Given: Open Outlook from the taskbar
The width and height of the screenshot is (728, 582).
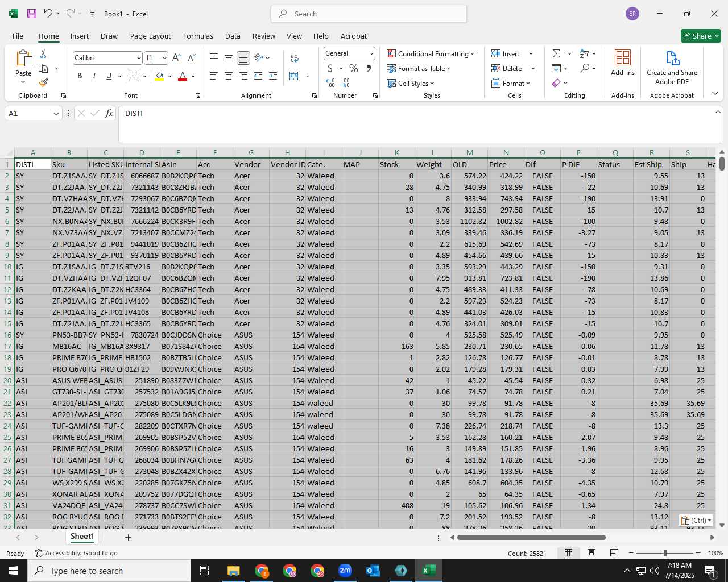Looking at the screenshot, I should pyautogui.click(x=373, y=571).
